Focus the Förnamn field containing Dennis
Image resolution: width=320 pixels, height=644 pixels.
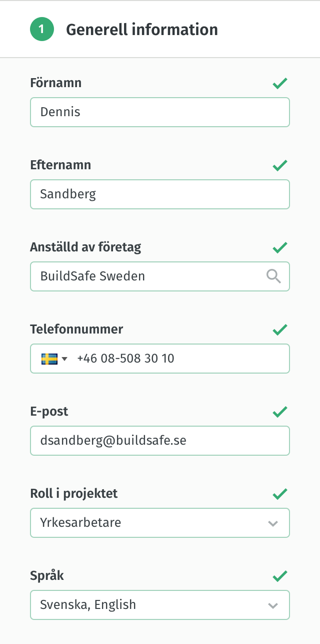tap(160, 112)
